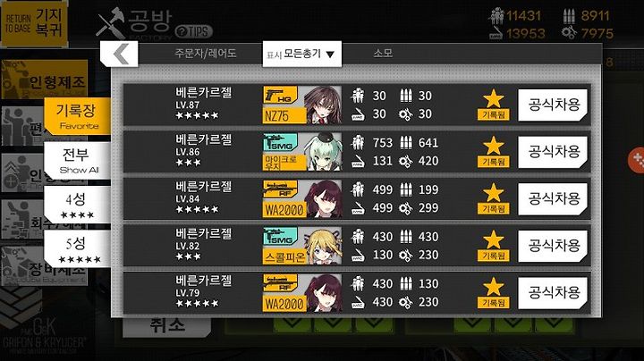Filter by the 4성 four-star tab
This screenshot has height=361, width=644.
click(77, 205)
